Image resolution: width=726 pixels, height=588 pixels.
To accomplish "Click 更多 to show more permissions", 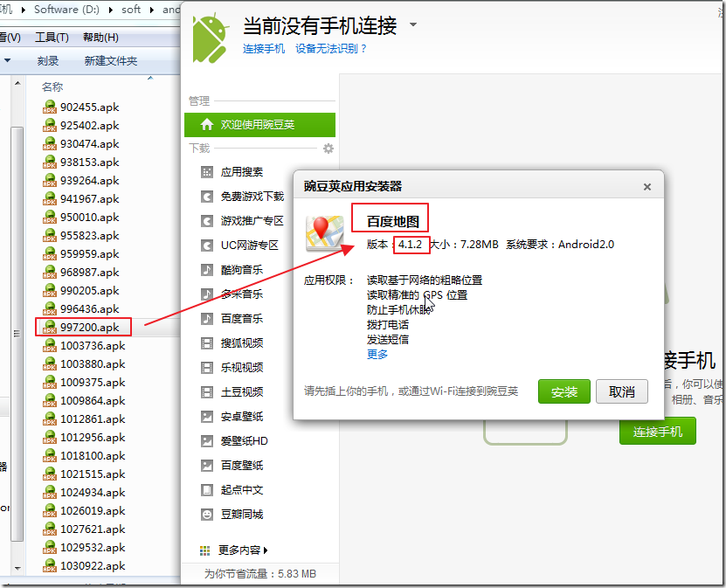I will pyautogui.click(x=377, y=355).
